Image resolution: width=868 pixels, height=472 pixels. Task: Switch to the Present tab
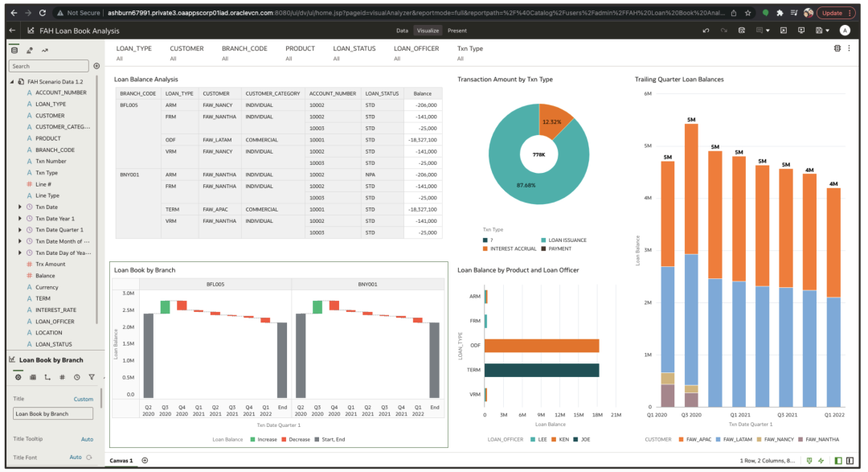[x=457, y=31]
